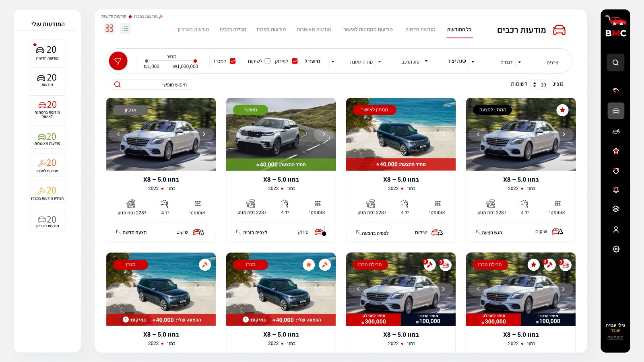Click minimum price slider handle at ₪1,000

[x=147, y=61]
